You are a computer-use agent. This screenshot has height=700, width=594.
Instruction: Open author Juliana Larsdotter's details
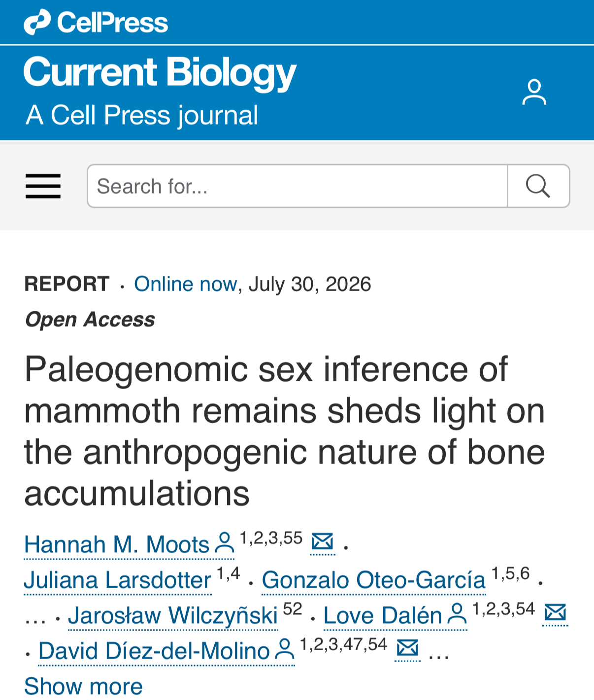pyautogui.click(x=118, y=580)
